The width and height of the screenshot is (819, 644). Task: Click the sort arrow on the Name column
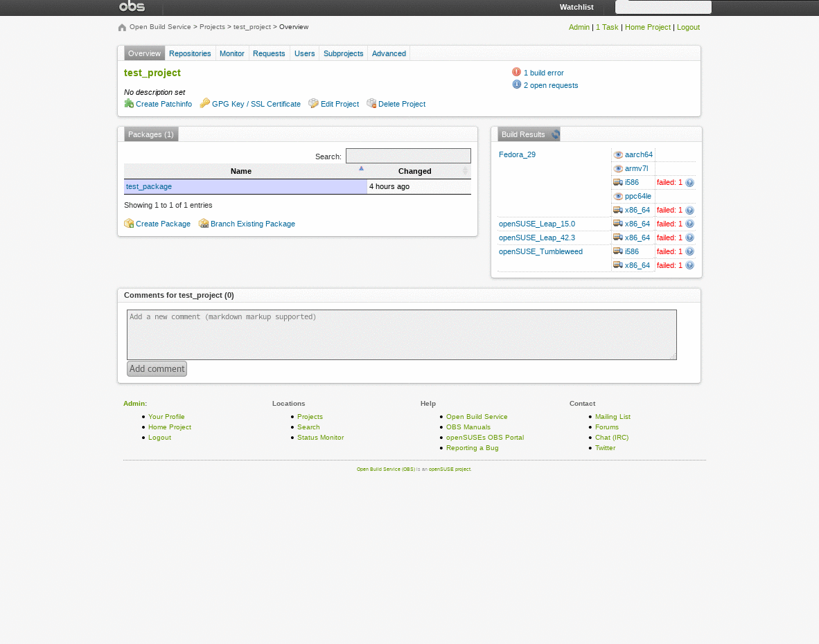pos(361,168)
